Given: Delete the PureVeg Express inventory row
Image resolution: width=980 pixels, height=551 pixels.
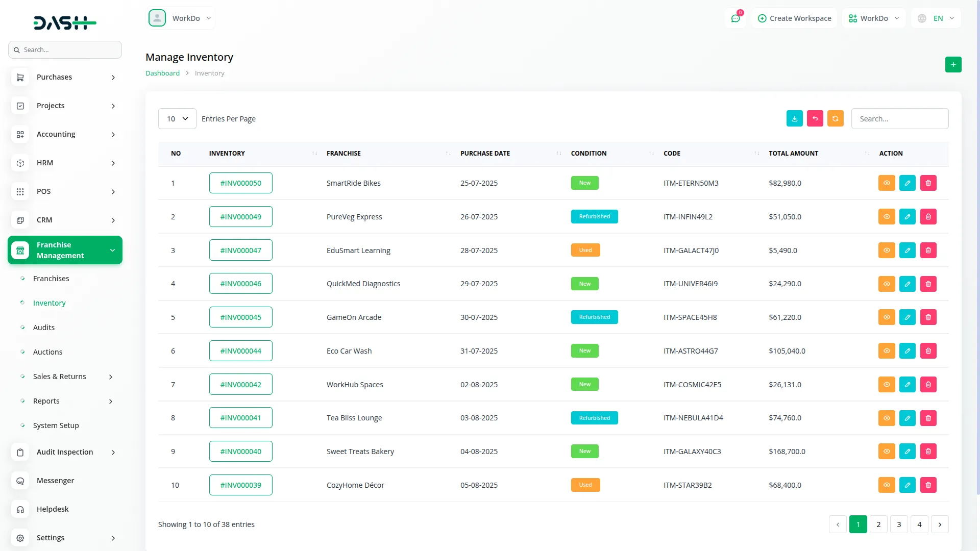Looking at the screenshot, I should tap(928, 217).
